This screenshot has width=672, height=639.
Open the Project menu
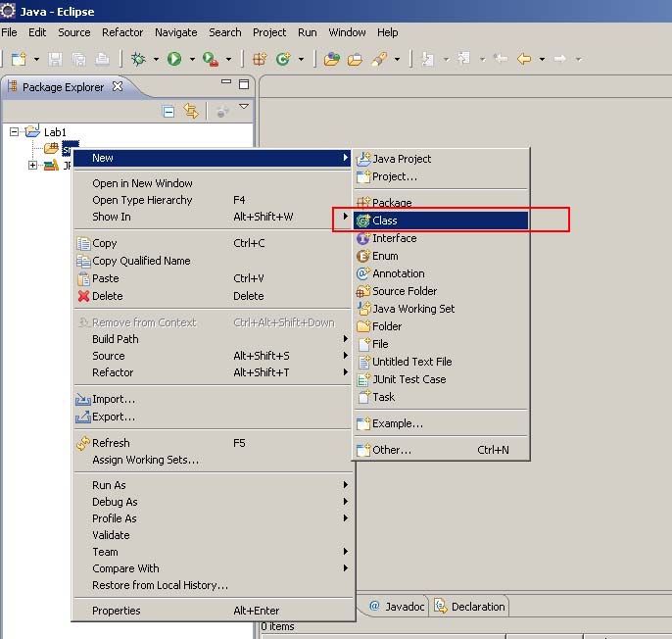[x=269, y=32]
